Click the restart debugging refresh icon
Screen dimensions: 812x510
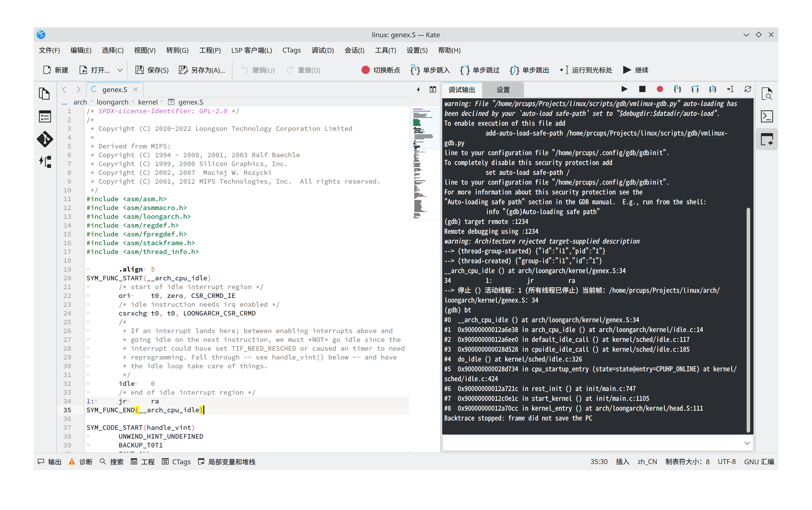(x=748, y=89)
